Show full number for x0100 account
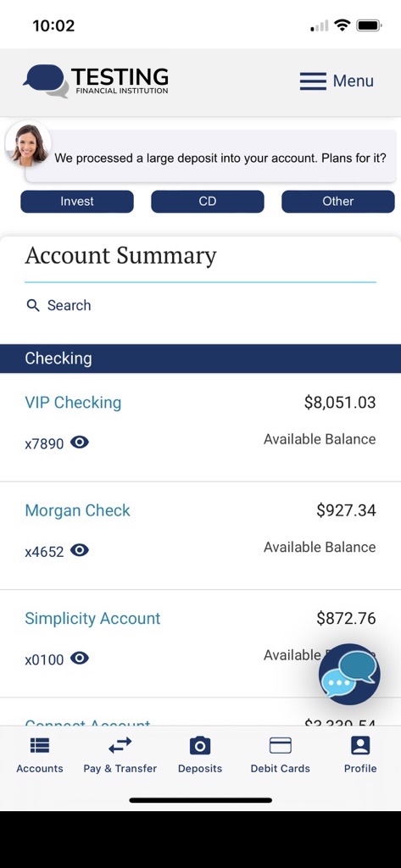The height and width of the screenshot is (868, 401). (x=80, y=658)
